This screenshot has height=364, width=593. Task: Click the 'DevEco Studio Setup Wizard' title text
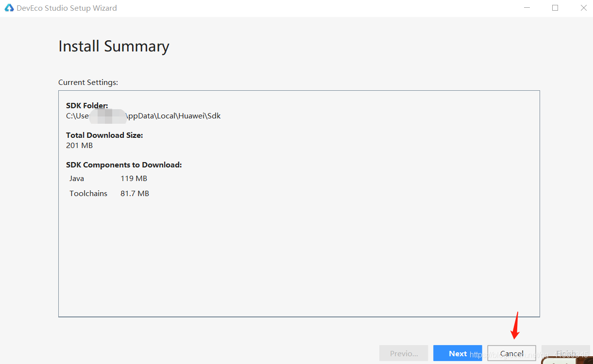point(67,8)
